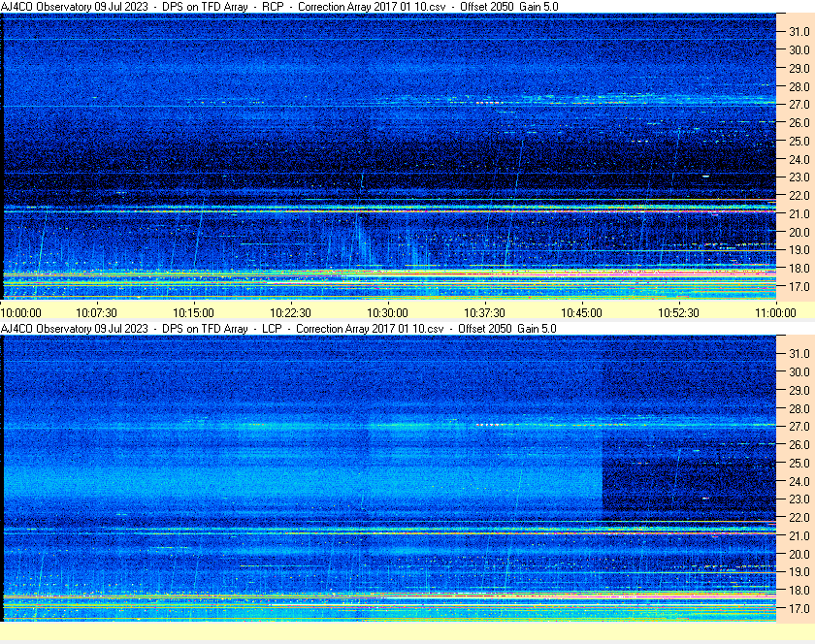The height and width of the screenshot is (644, 815).
Task: Click the 26.0 frequency label on RCP plot
Action: coord(799,122)
